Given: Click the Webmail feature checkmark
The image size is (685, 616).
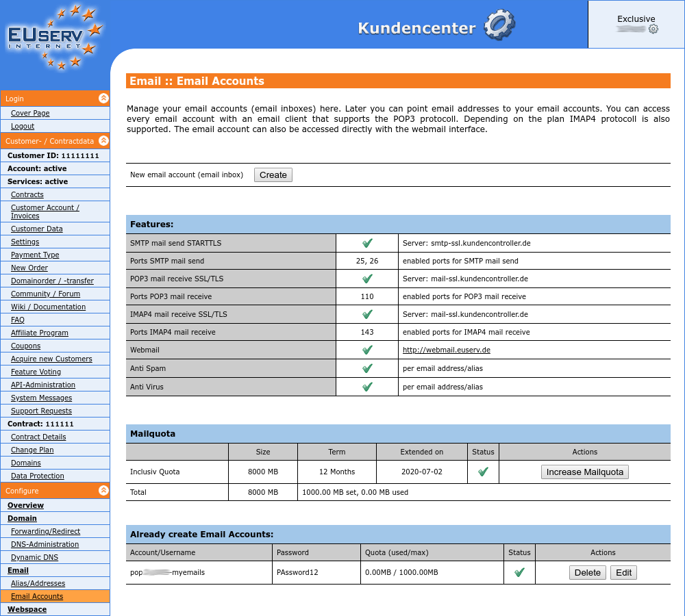Looking at the screenshot, I should (367, 350).
